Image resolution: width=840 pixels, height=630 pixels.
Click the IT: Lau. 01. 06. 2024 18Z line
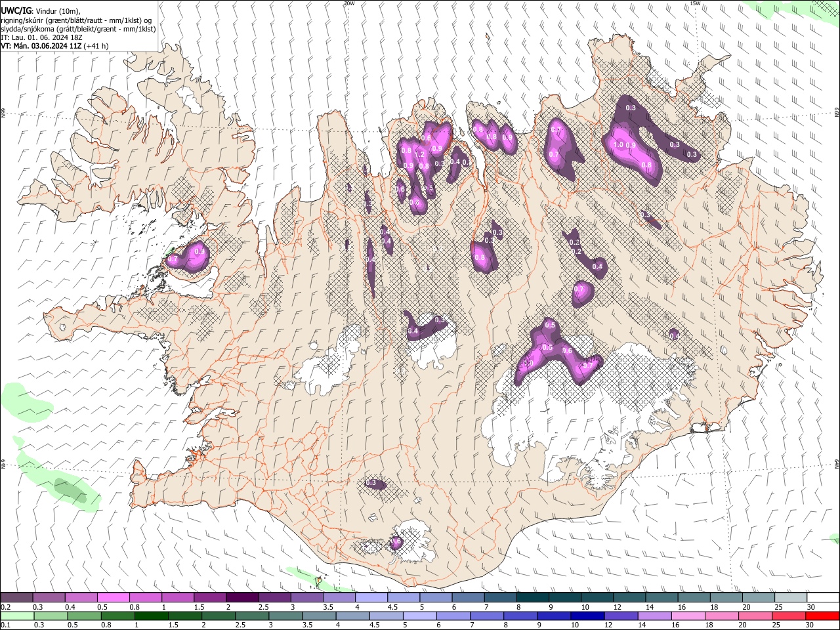pyautogui.click(x=41, y=37)
